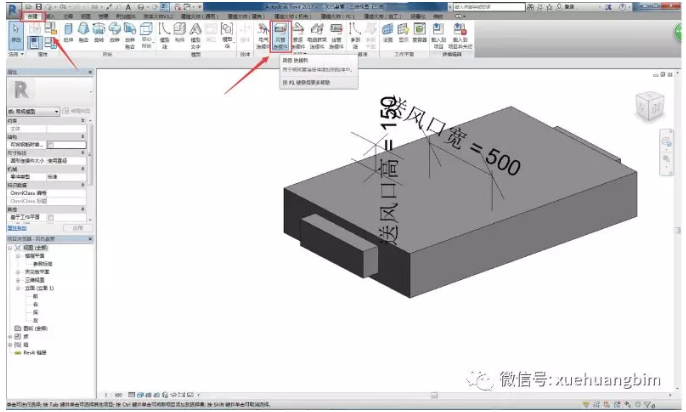The image size is (686, 412).
Task: Open the Create ribbon tab
Action: pos(32,16)
